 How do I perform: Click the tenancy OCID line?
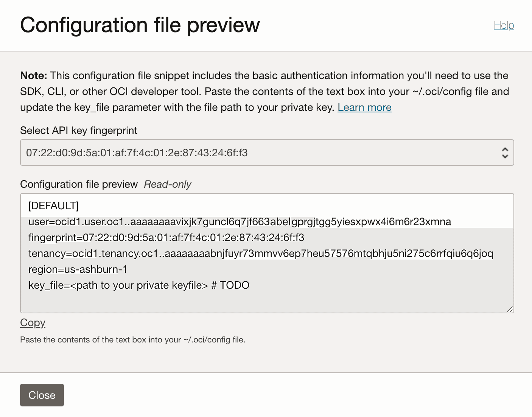pyautogui.click(x=261, y=254)
